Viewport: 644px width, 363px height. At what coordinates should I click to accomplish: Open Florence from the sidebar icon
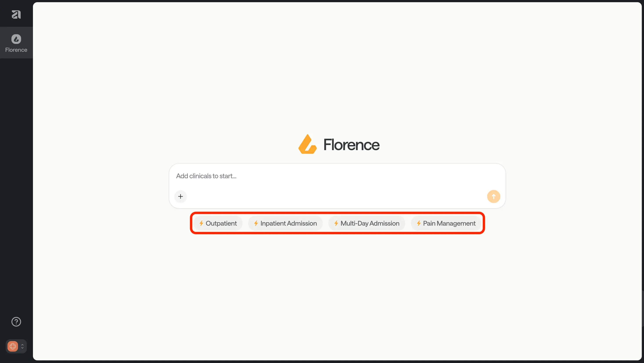tap(16, 39)
